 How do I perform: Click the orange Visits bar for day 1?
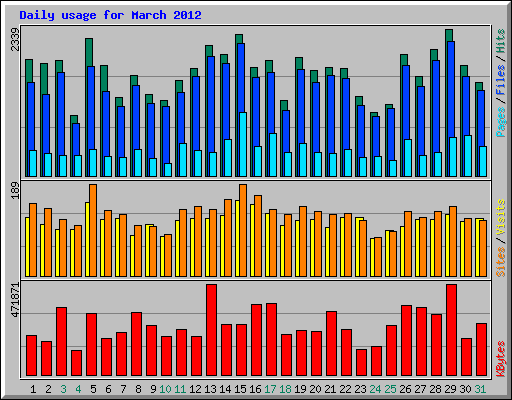point(33,240)
